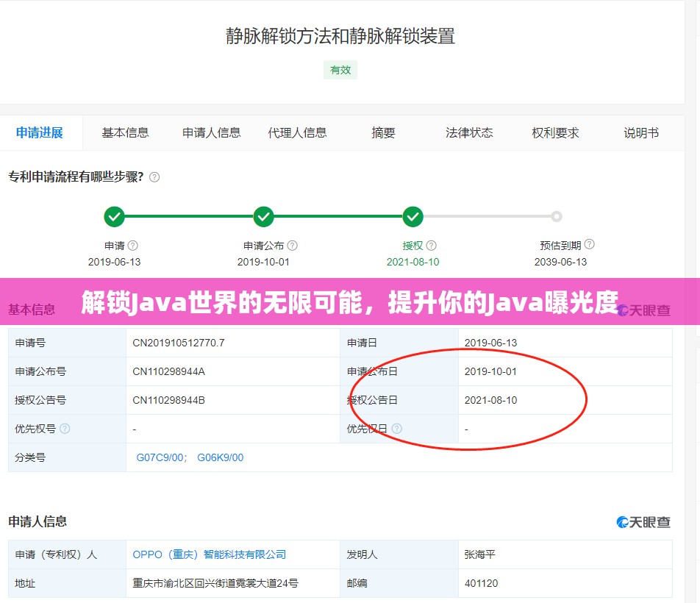Click the 授权公告日 value 2021-08-10 in table
This screenshot has width=700, height=603.
[x=490, y=400]
